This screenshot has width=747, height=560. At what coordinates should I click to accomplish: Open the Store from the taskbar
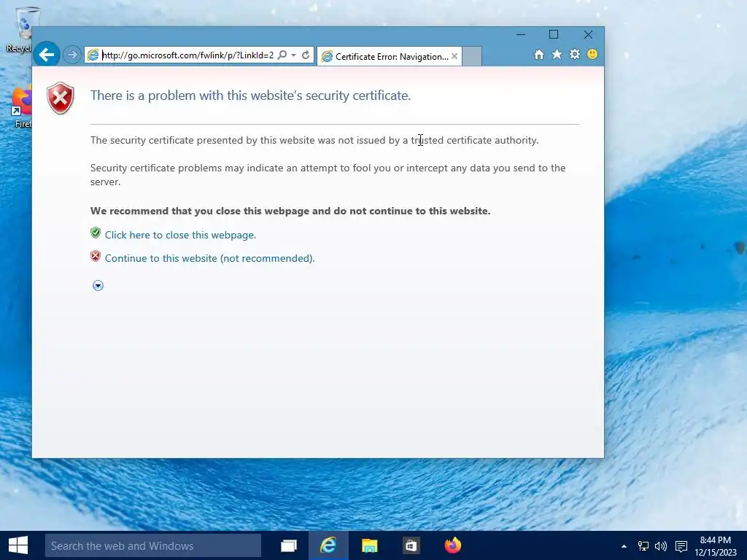point(410,545)
